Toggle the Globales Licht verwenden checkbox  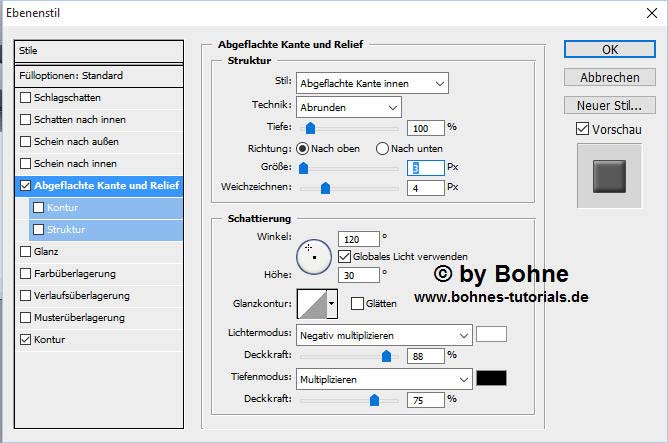click(345, 256)
